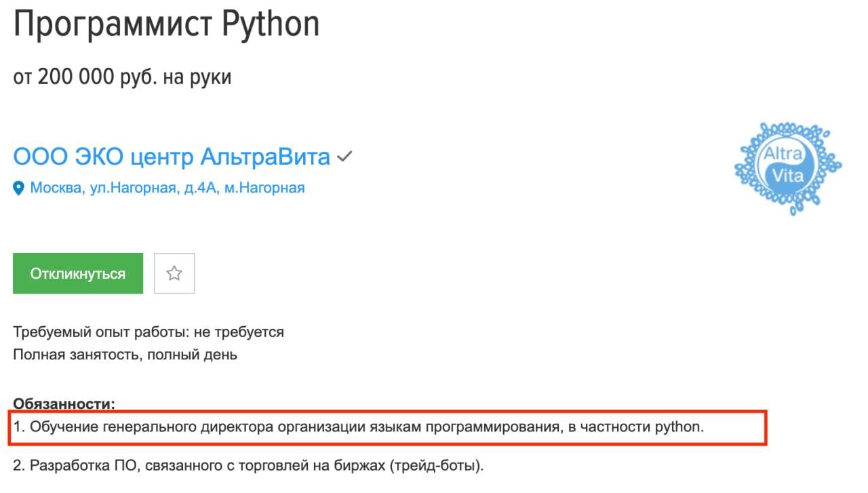Click the Полная занятость, полный день line
Screen dimensions: 868x493
point(125,355)
